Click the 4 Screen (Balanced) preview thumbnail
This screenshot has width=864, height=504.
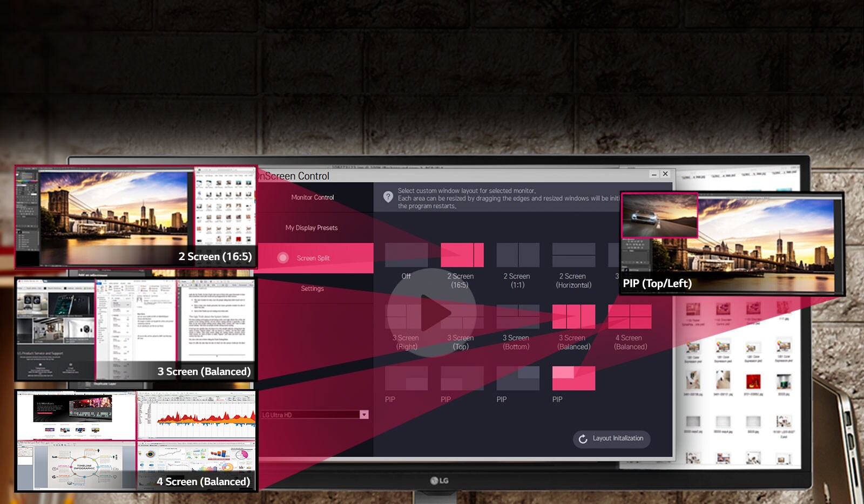coord(136,441)
